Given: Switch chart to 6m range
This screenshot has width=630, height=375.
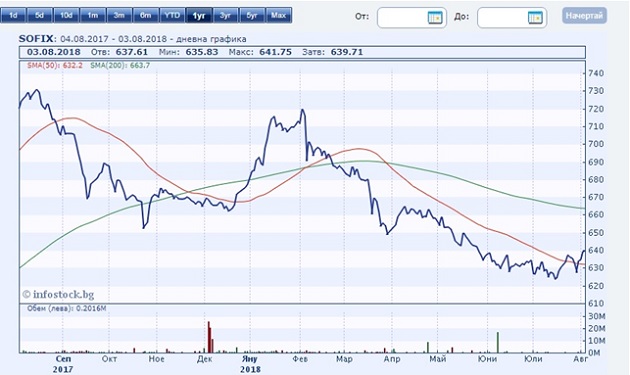Looking at the screenshot, I should tap(145, 15).
